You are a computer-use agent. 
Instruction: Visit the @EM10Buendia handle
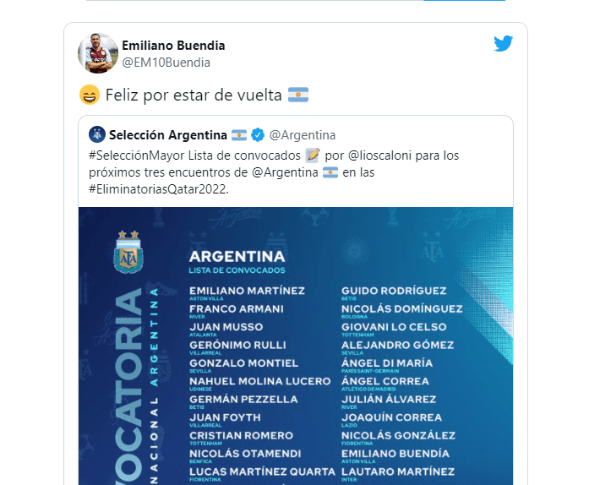pos(166,62)
